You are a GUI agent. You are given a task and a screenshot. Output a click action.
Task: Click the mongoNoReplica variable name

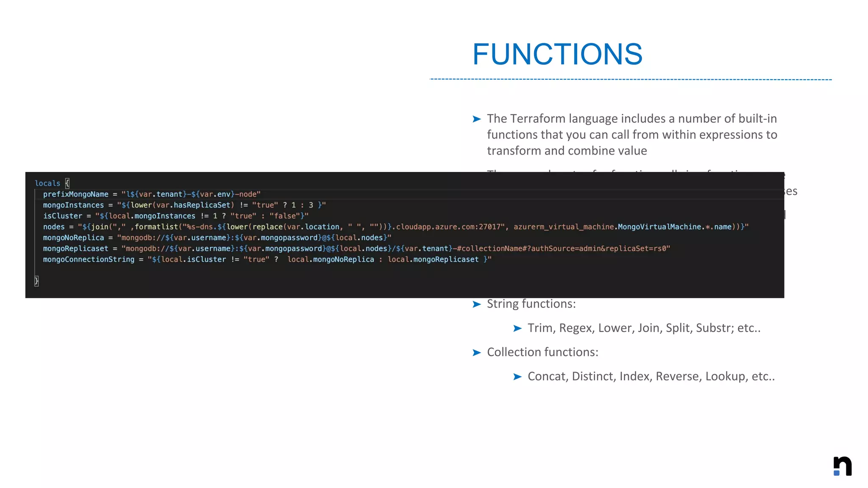(x=73, y=238)
